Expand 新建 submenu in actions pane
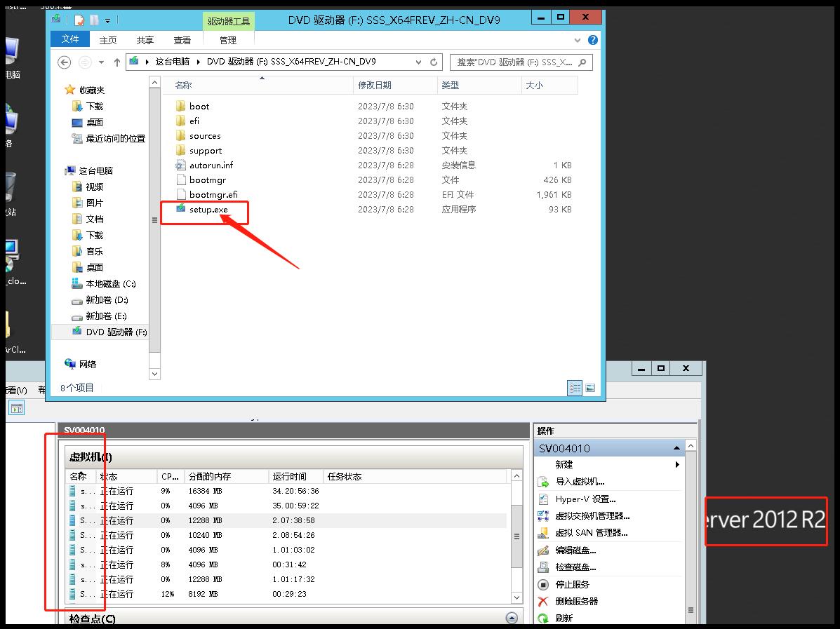840x629 pixels. (677, 465)
